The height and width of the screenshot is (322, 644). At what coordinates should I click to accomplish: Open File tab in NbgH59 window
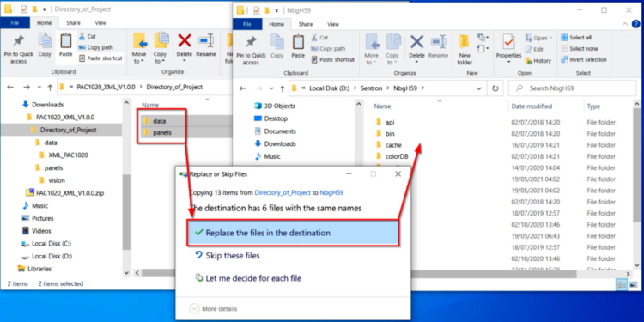click(247, 24)
